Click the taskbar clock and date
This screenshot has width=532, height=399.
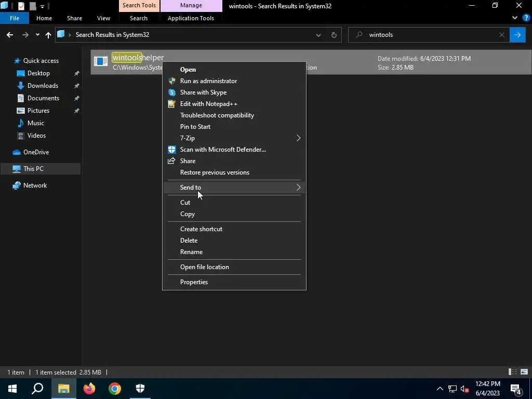click(487, 389)
